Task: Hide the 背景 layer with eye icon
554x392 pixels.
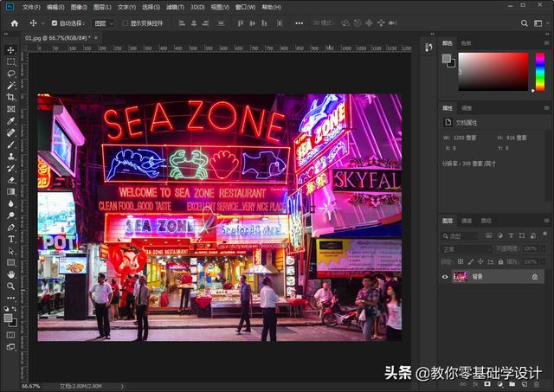Action: (445, 277)
